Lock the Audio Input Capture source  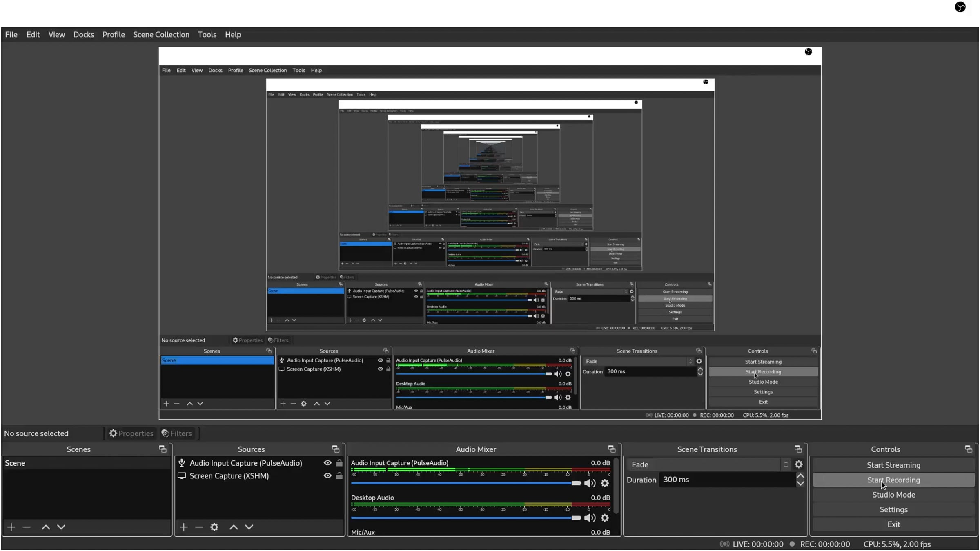[x=339, y=463]
